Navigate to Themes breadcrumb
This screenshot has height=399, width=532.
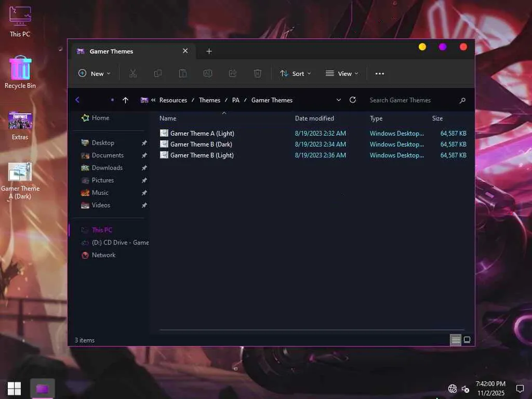click(x=210, y=100)
